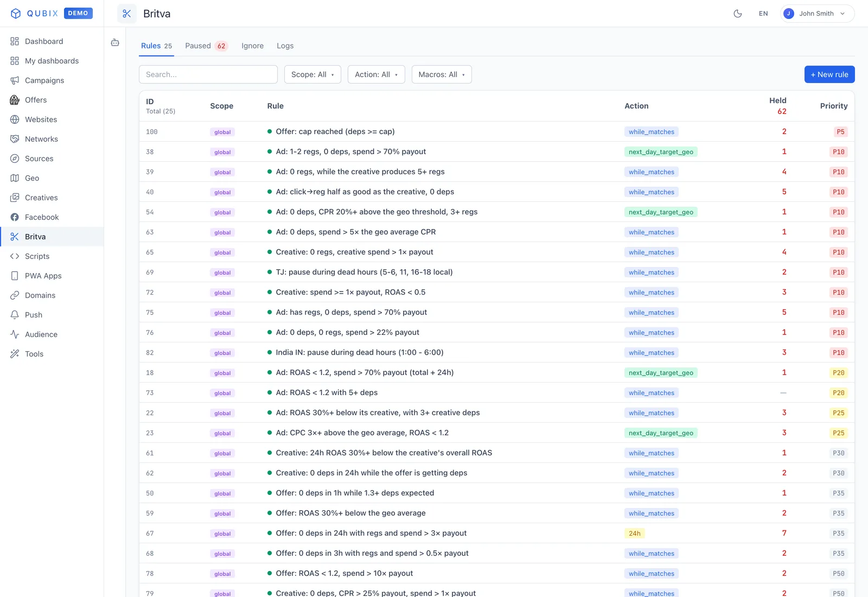
Task: Select rule 'India IN: pause during dead hours'
Action: click(x=360, y=352)
